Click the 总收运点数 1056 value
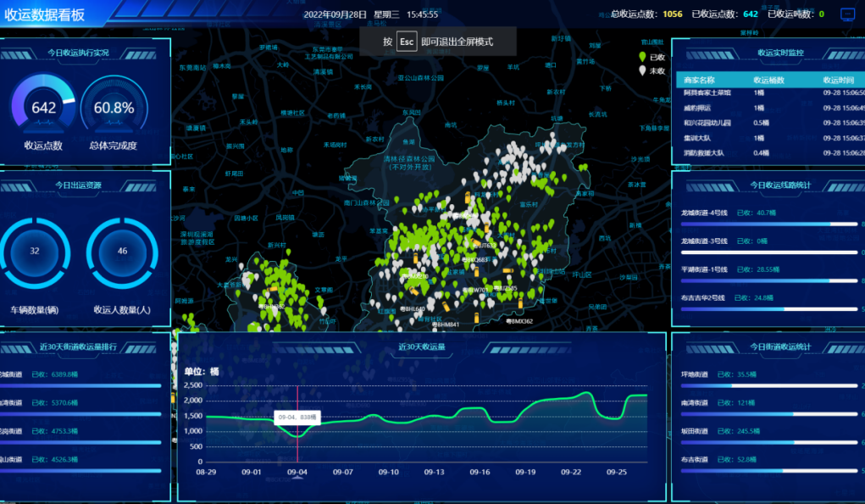 pos(673,14)
